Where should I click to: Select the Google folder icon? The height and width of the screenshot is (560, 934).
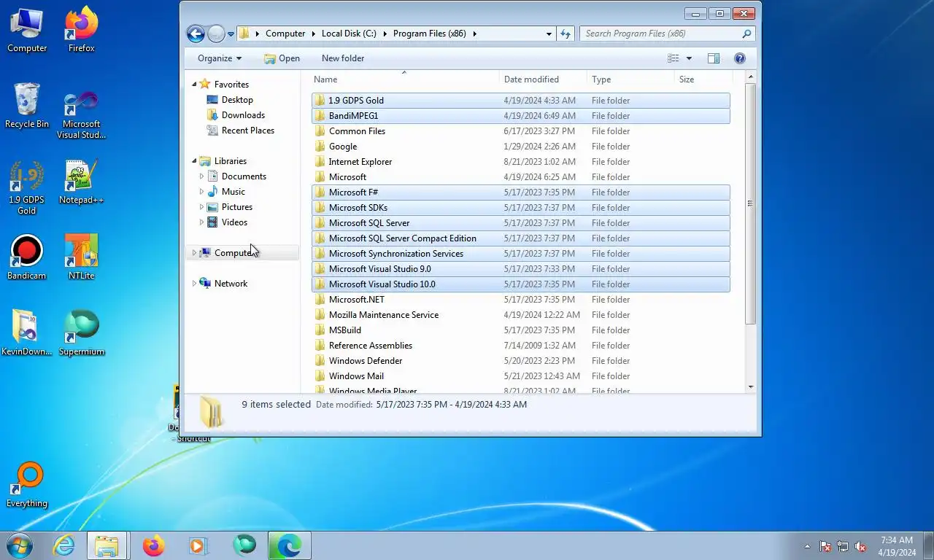pyautogui.click(x=320, y=147)
